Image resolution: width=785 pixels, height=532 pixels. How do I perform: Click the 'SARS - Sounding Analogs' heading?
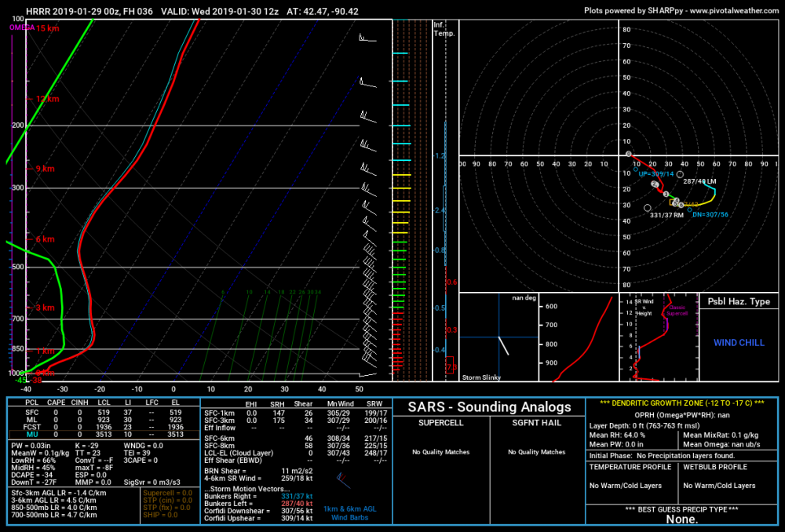[x=489, y=407]
